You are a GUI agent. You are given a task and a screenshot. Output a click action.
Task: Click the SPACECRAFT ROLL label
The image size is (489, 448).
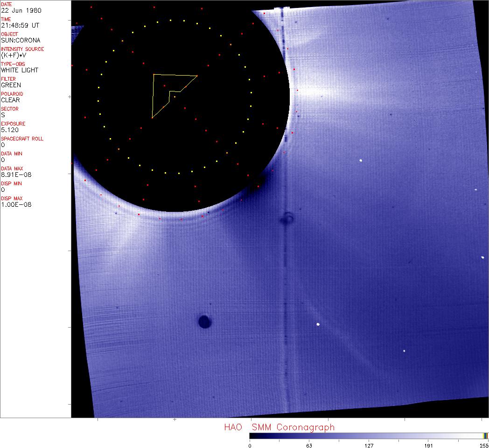click(18, 139)
